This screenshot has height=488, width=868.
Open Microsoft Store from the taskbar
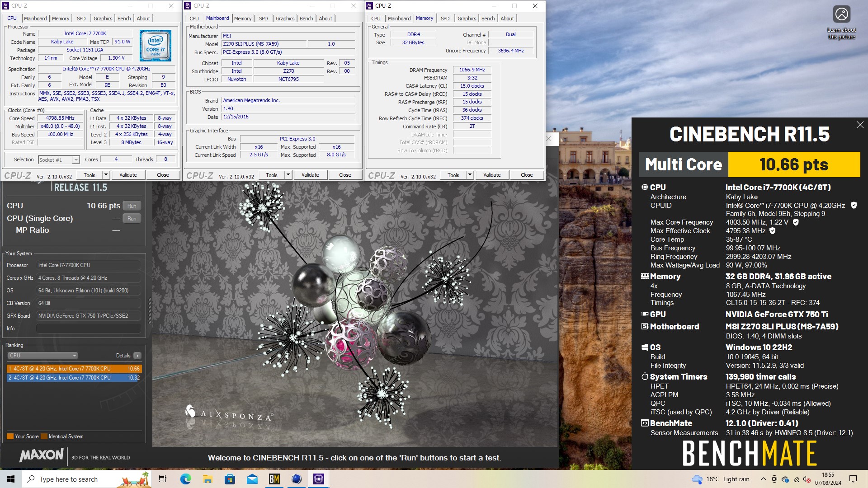230,479
